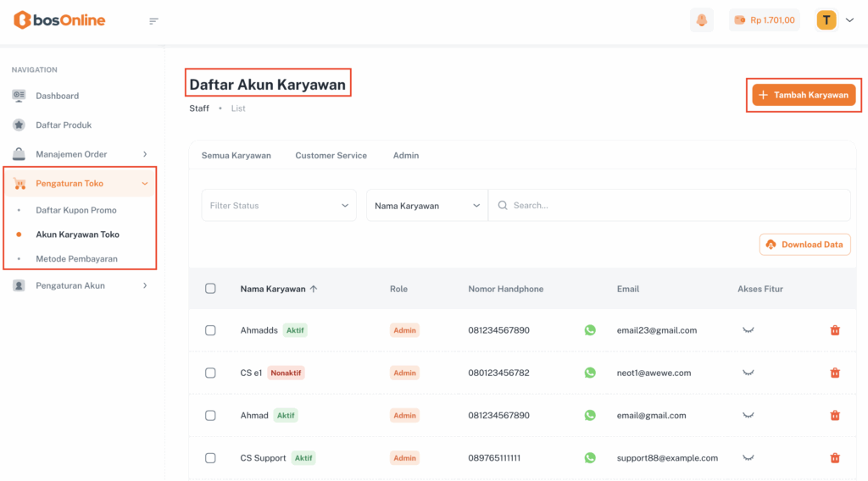The height and width of the screenshot is (481, 868).
Task: Click WhatsApp icon for CS e1
Action: click(x=590, y=373)
